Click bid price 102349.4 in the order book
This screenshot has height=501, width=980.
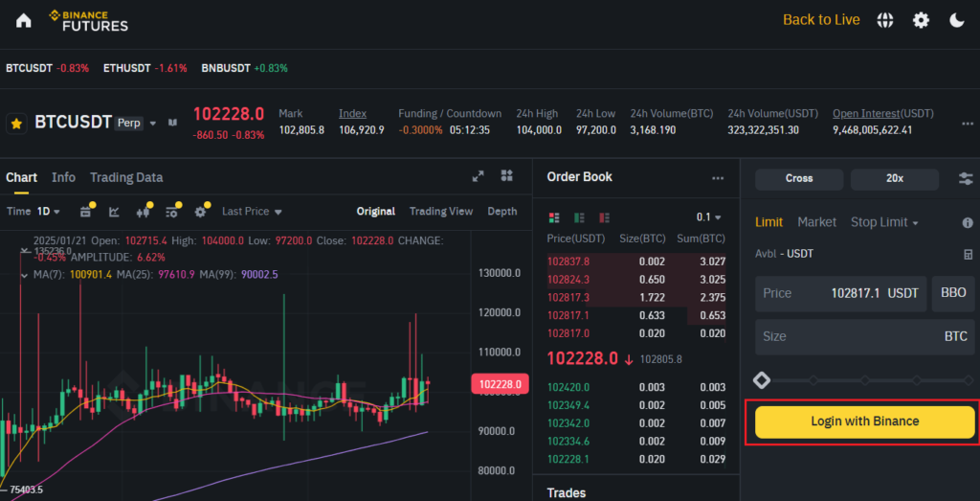pyautogui.click(x=568, y=405)
